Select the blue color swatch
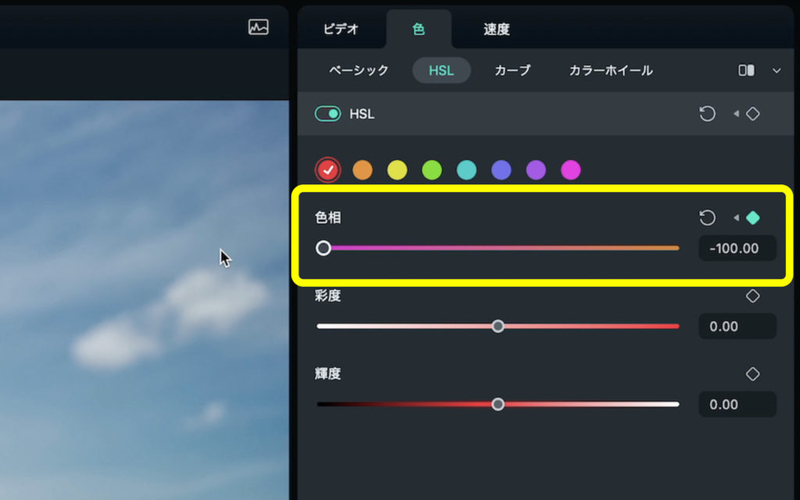 502,170
